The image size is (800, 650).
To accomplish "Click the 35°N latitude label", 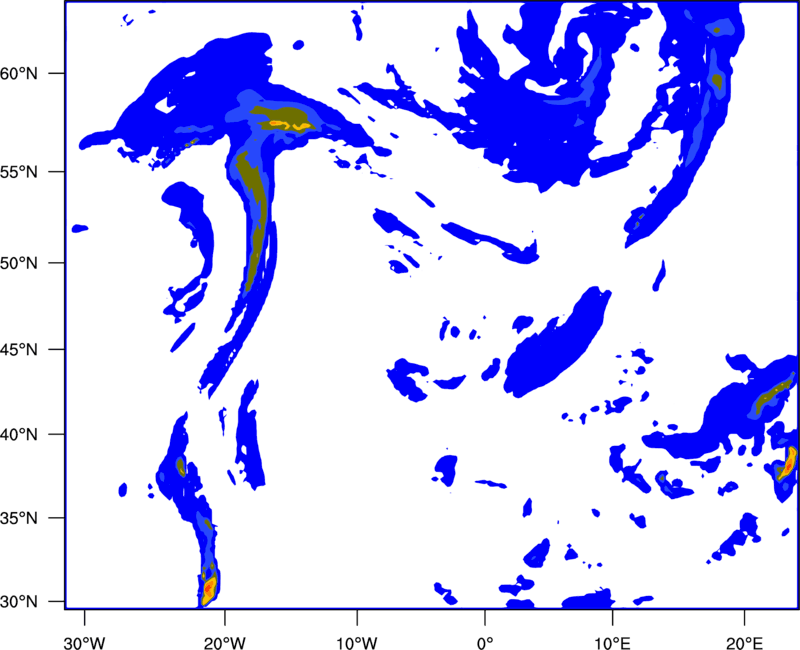I will coord(19,518).
